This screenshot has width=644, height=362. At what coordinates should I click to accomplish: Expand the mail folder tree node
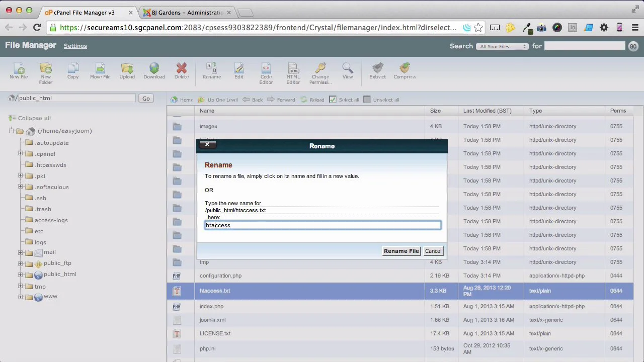[21, 252]
